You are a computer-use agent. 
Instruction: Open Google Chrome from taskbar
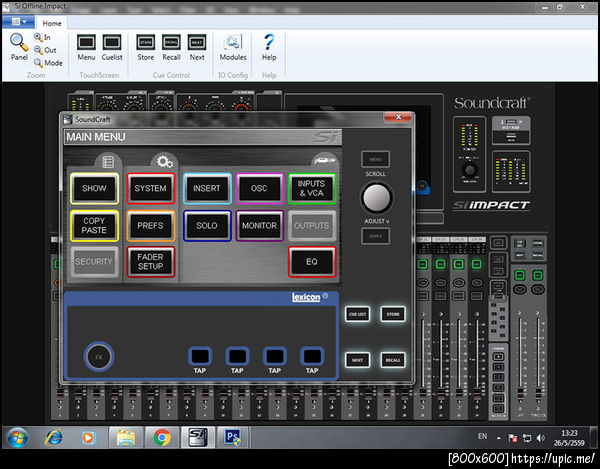(162, 438)
